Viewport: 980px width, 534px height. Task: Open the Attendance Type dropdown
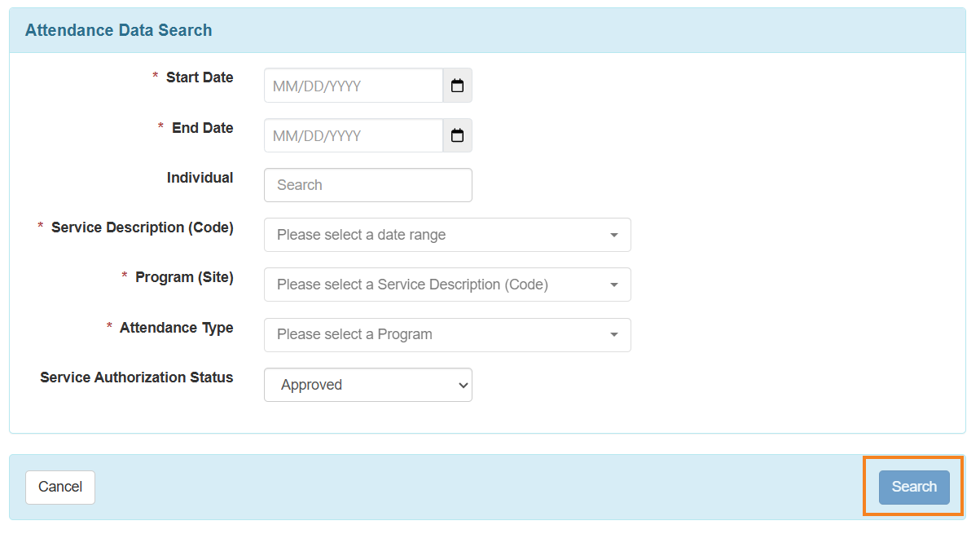[447, 334]
